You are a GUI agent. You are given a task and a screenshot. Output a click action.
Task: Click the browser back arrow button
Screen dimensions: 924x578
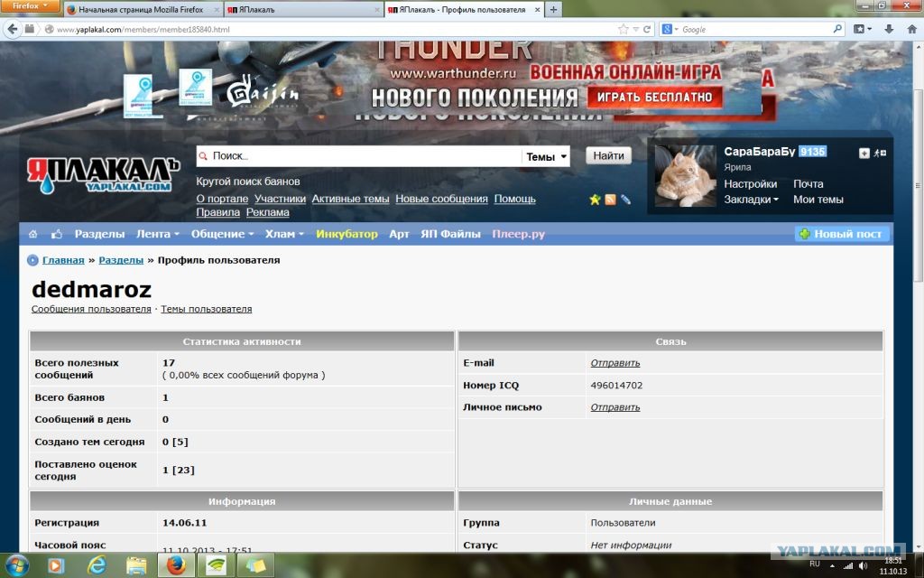pyautogui.click(x=13, y=29)
